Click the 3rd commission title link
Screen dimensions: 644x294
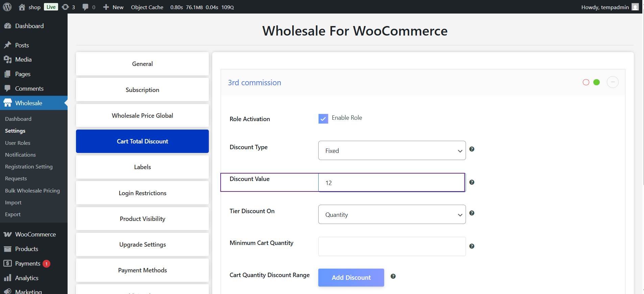(x=254, y=83)
